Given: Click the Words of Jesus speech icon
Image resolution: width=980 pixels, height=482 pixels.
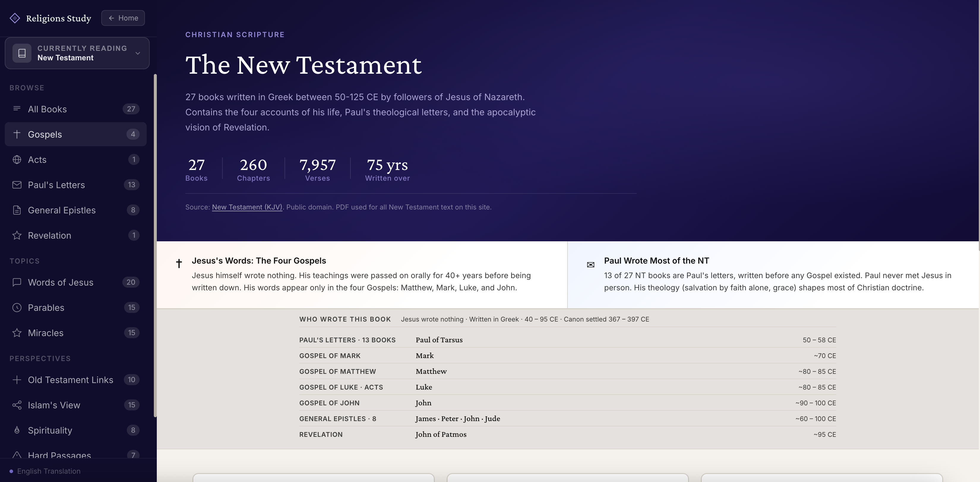Looking at the screenshot, I should pyautogui.click(x=17, y=282).
